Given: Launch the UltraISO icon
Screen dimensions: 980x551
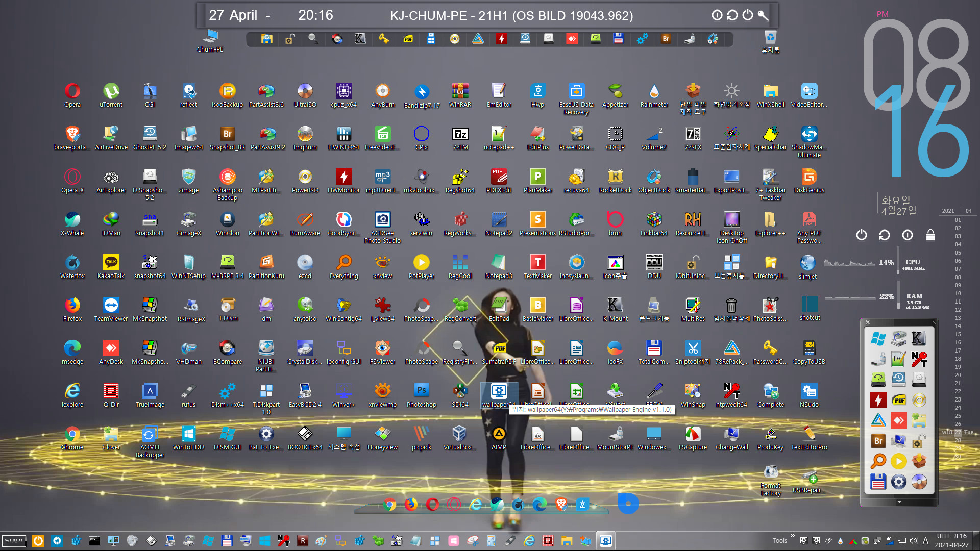Looking at the screenshot, I should 305,95.
